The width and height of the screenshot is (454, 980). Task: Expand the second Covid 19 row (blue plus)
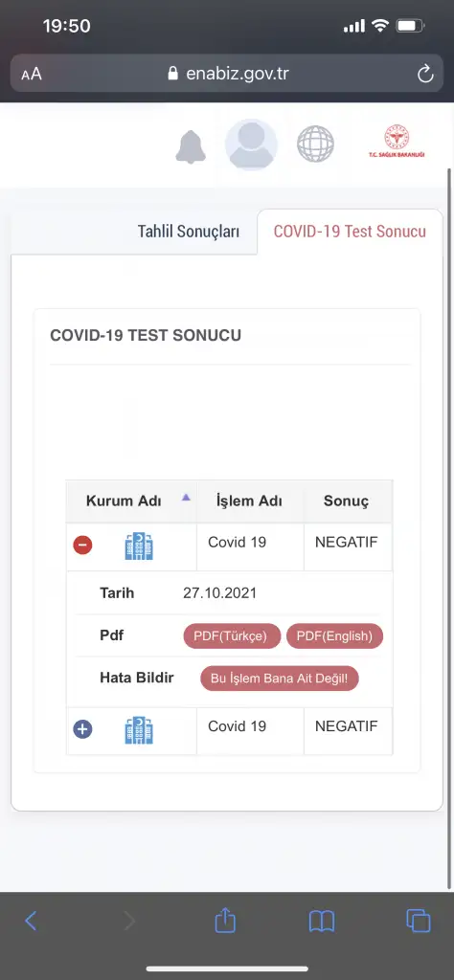point(82,728)
